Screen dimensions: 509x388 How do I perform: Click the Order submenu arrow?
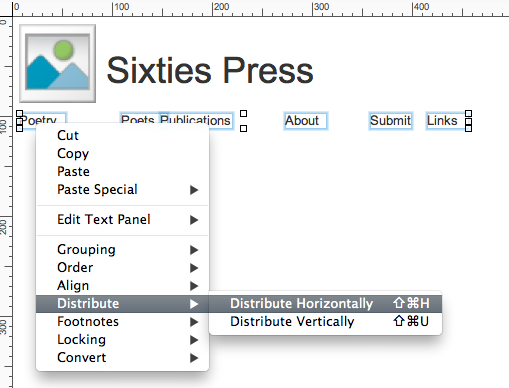194,268
